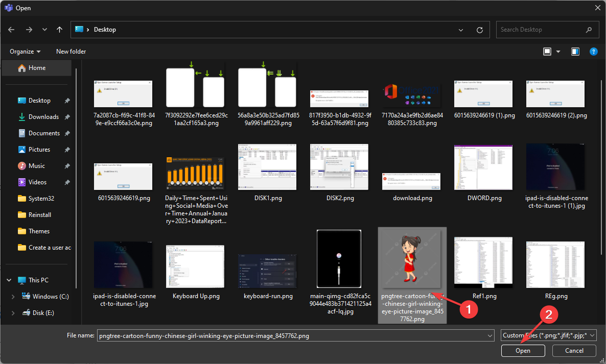Open the Organize menu

(25, 52)
